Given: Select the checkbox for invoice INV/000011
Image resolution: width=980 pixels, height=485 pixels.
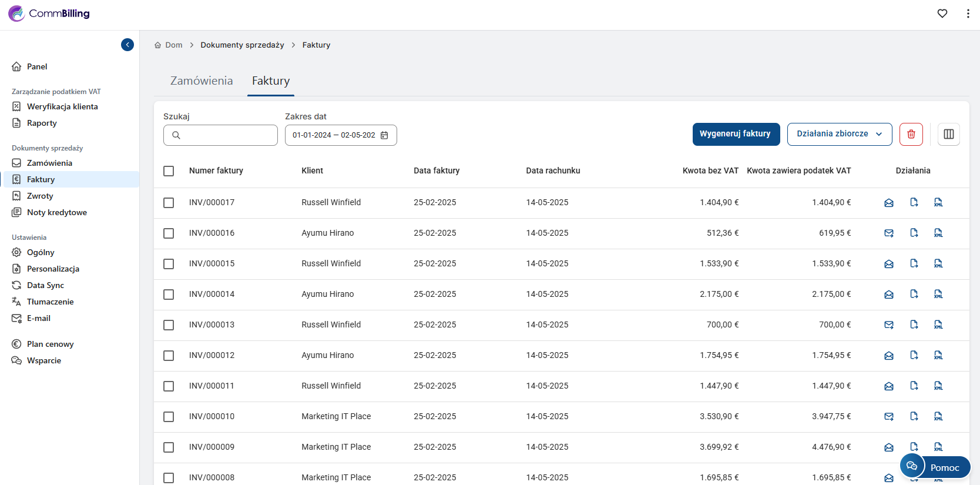Looking at the screenshot, I should tap(169, 386).
